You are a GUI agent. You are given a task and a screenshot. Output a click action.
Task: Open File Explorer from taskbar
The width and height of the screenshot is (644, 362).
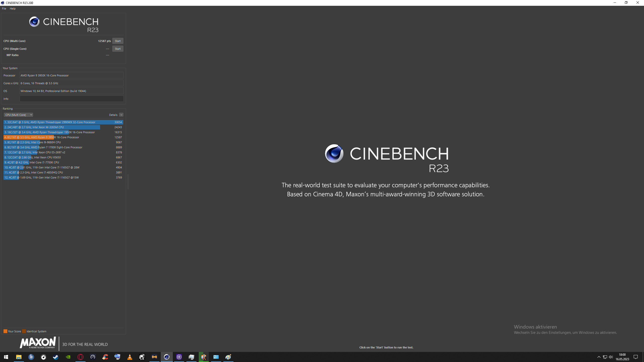pos(19,357)
